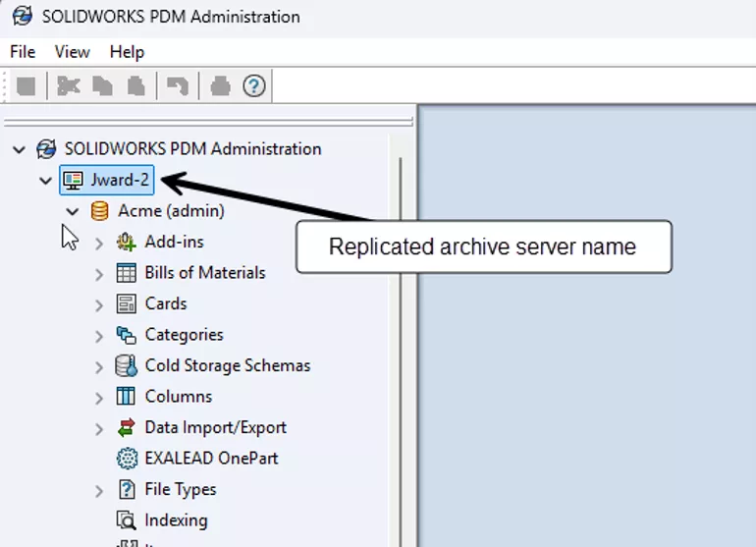This screenshot has height=547, width=756.
Task: Expand the Columns node
Action: pyautogui.click(x=99, y=398)
